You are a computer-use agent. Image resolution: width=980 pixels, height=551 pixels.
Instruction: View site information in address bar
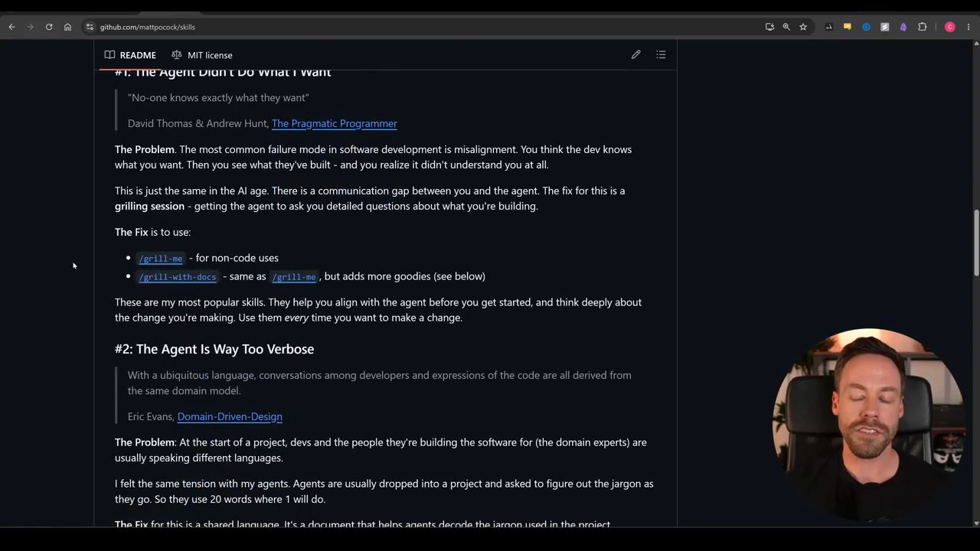(x=90, y=27)
